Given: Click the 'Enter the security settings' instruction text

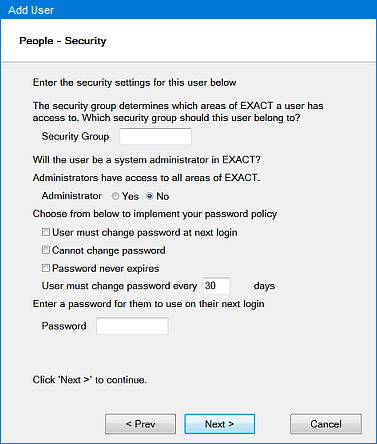Looking at the screenshot, I should tap(134, 82).
